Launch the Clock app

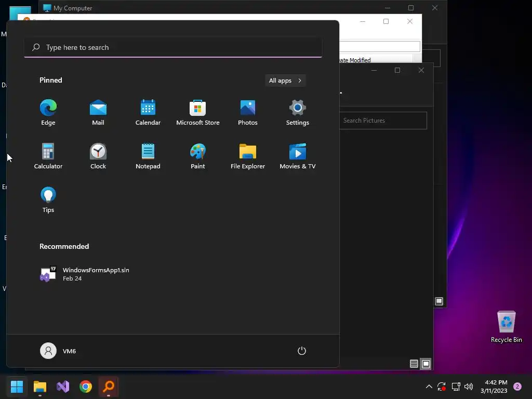(x=98, y=156)
